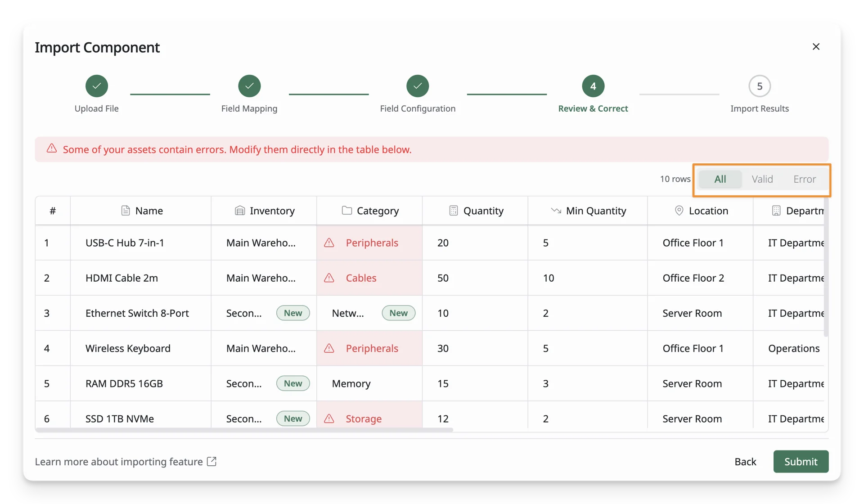Click the trend icon in Min Quantity header

click(556, 211)
